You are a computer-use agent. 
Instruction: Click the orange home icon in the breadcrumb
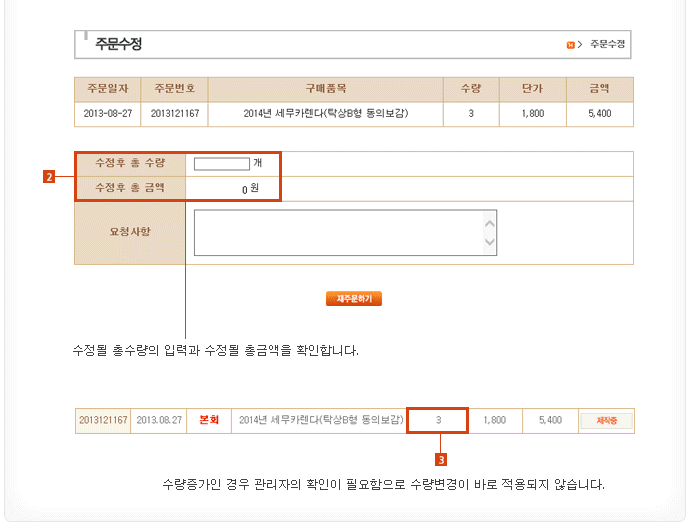pos(570,45)
